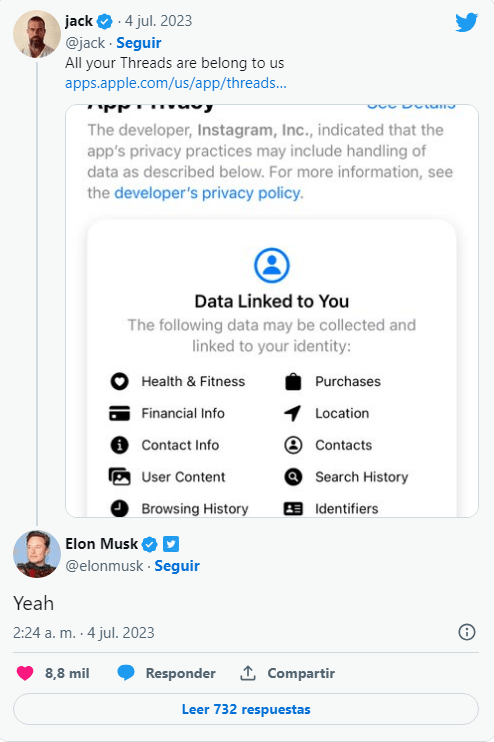Image resolution: width=494 pixels, height=742 pixels.
Task: Click the Responder speech bubble icon
Action: 126,672
